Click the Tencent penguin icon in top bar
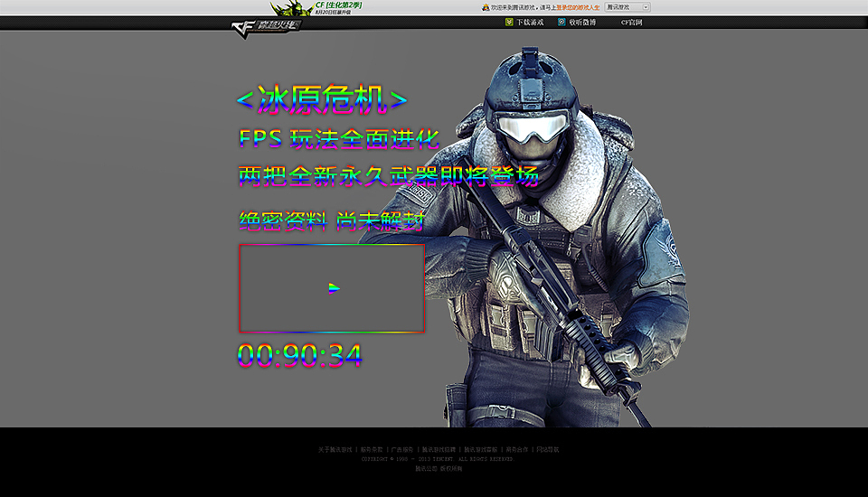This screenshot has width=868, height=497. 486,7
